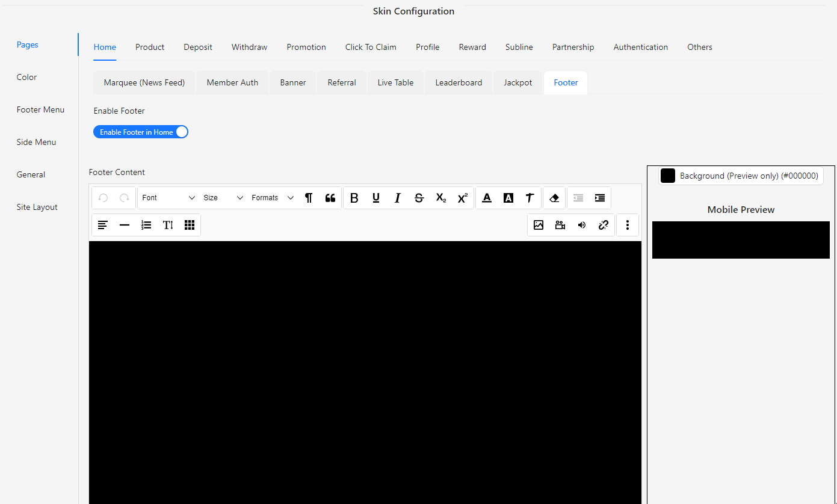837x504 pixels.
Task: Open the Font family dropdown
Action: [x=168, y=198]
